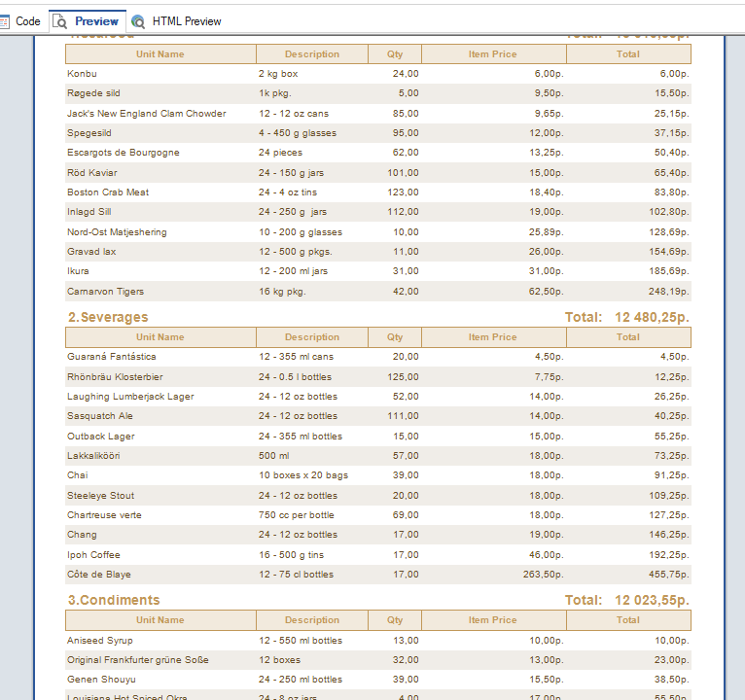Click Boston Crab Meat entry

(x=108, y=192)
